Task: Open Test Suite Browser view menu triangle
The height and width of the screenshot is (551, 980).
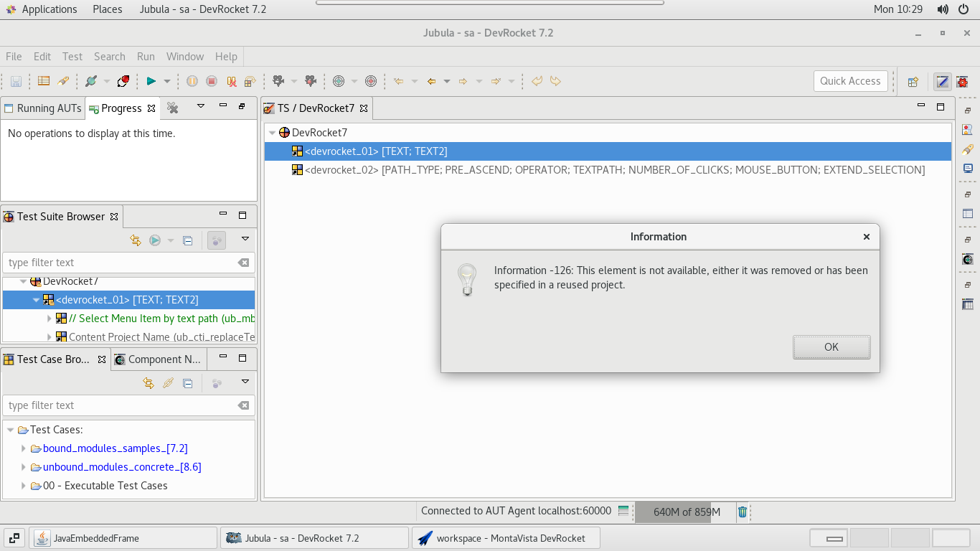Action: click(245, 239)
